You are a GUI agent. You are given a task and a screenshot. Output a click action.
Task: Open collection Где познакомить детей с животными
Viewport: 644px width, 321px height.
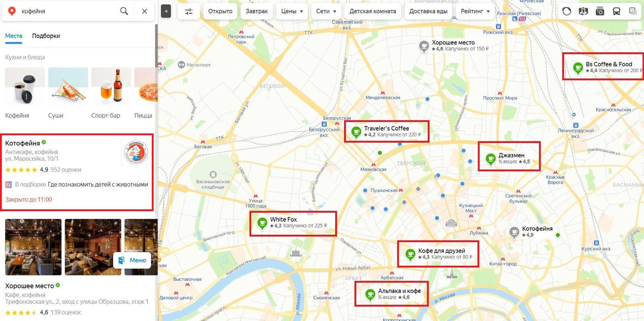tap(98, 184)
